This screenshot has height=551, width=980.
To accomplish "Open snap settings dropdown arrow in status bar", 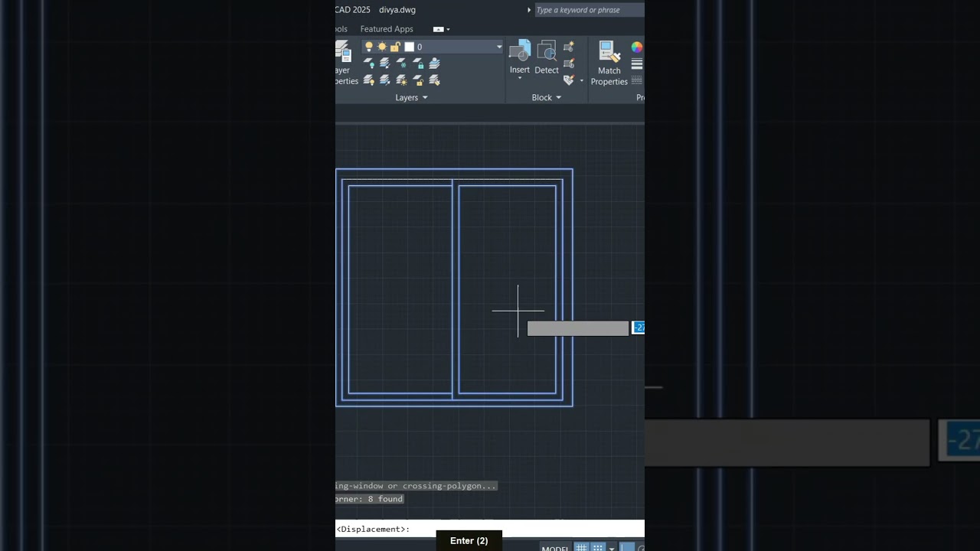I will point(612,549).
